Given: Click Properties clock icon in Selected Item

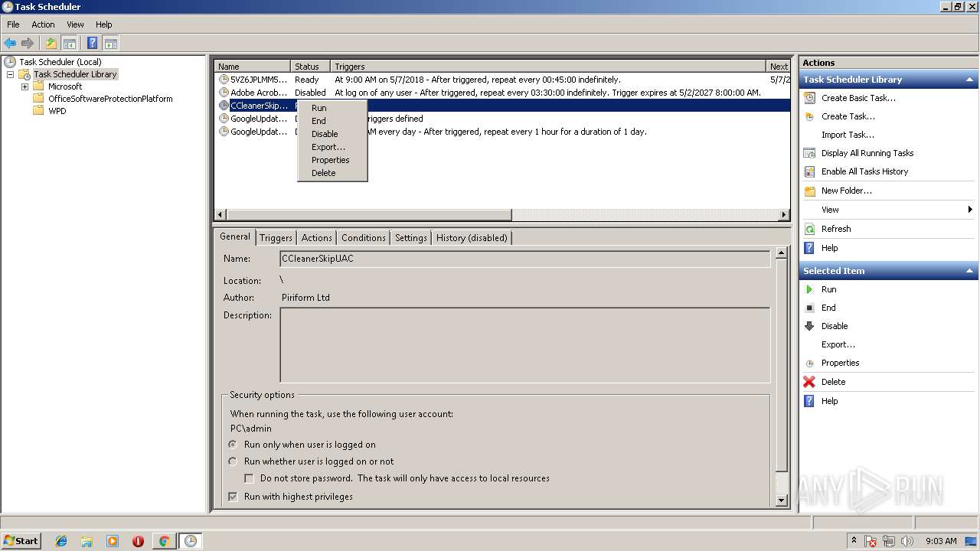Looking at the screenshot, I should (809, 364).
